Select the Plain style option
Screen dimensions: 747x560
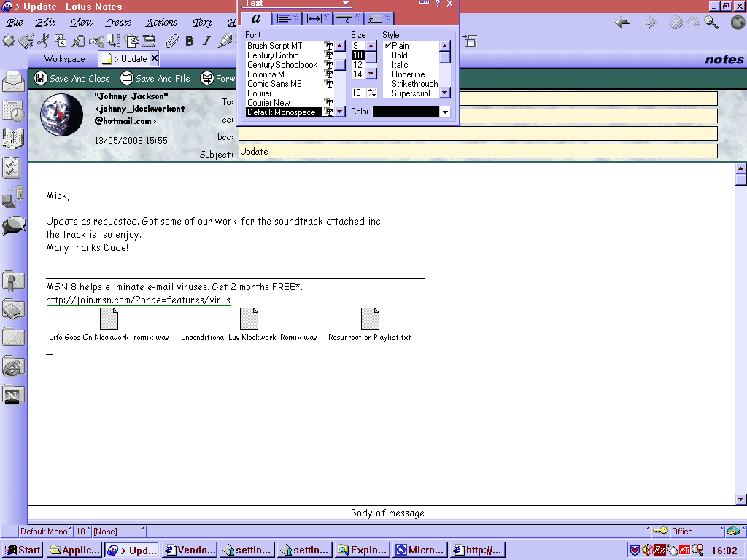tap(400, 46)
